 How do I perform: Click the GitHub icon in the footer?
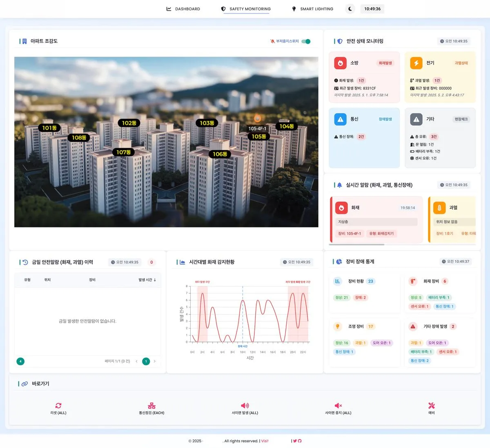[300, 441]
